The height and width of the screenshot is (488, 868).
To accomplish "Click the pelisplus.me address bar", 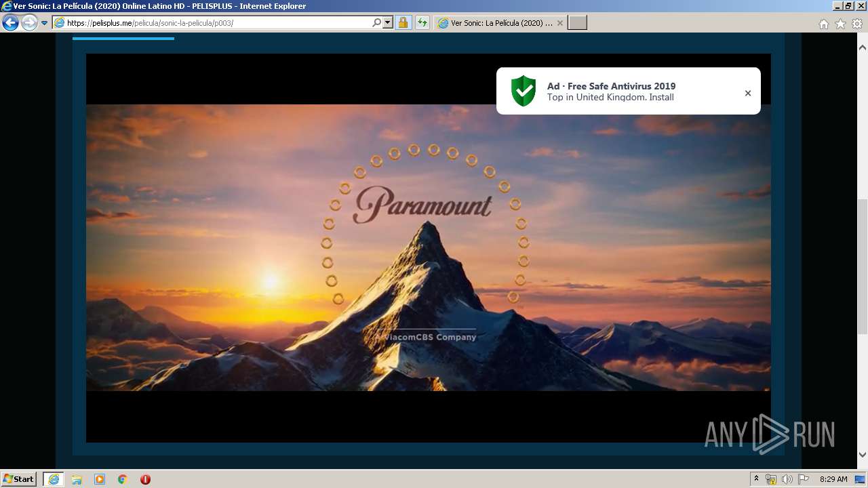I will (x=212, y=23).
